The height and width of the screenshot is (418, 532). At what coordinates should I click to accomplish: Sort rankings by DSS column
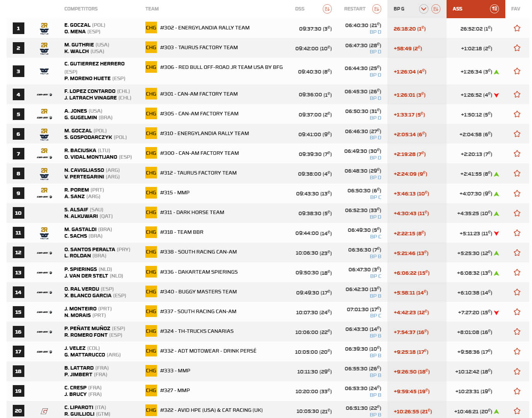pyautogui.click(x=327, y=9)
